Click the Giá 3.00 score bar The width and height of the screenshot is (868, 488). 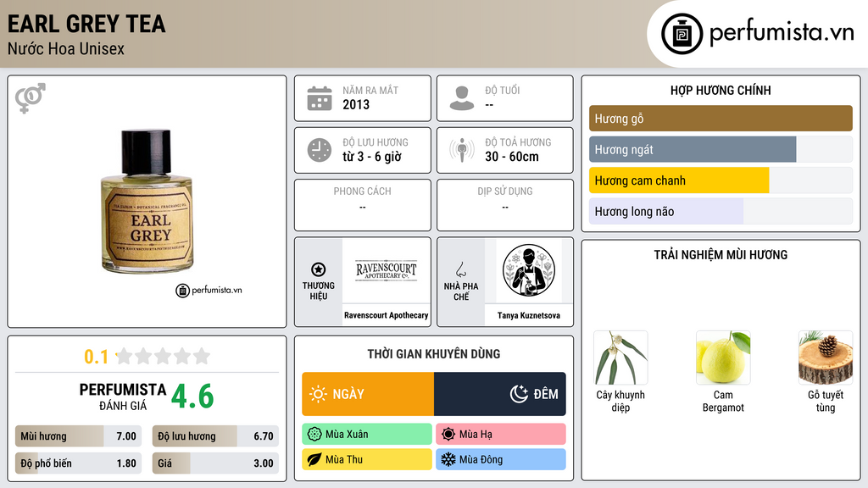215,463
